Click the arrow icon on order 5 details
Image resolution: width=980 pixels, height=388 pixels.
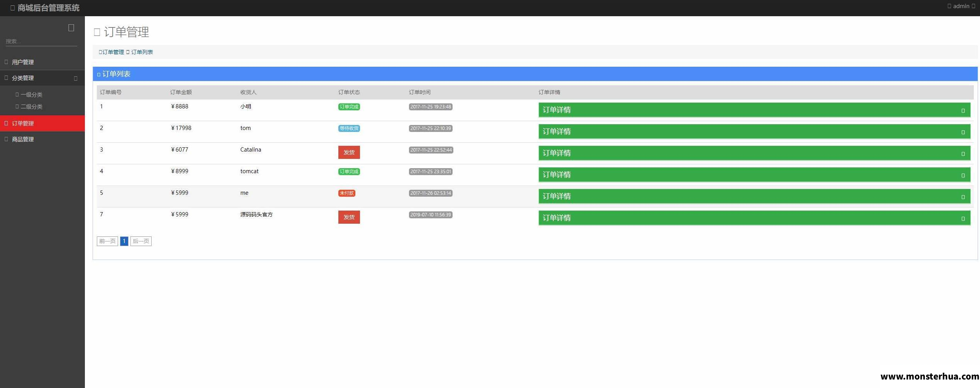[963, 197]
